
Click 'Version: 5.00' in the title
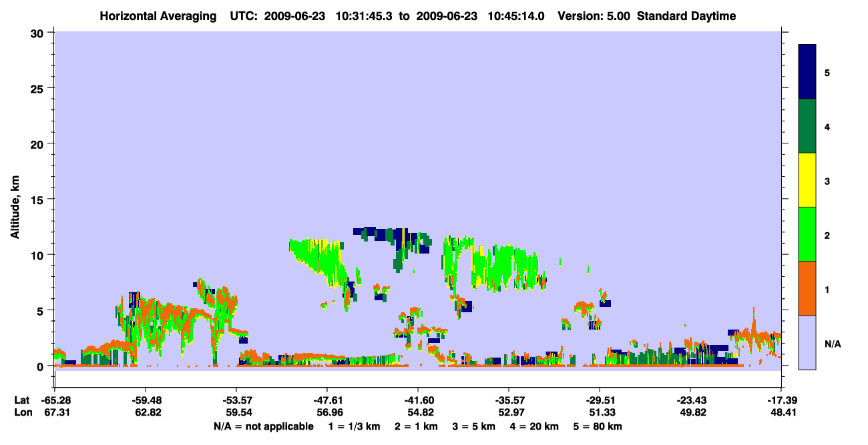pos(594,16)
